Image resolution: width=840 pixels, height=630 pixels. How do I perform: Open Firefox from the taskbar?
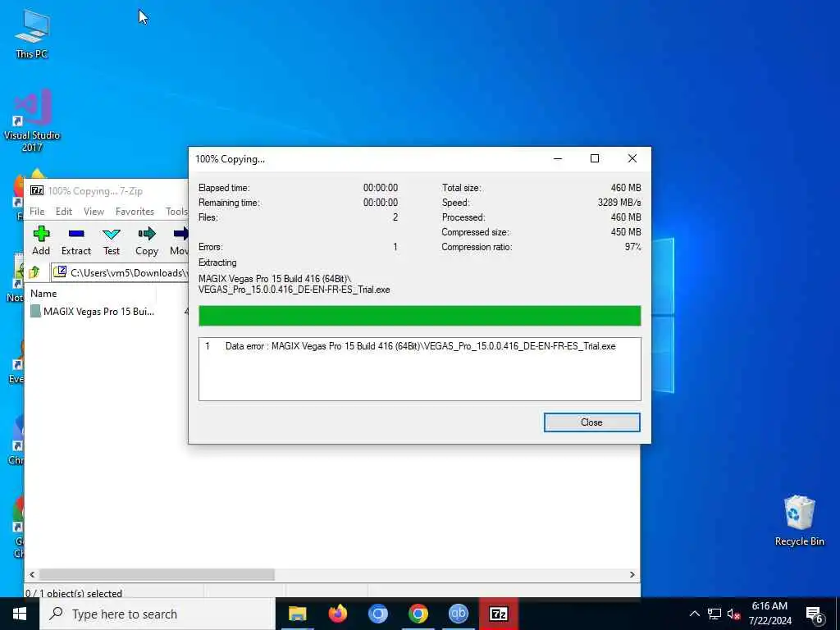coord(337,614)
